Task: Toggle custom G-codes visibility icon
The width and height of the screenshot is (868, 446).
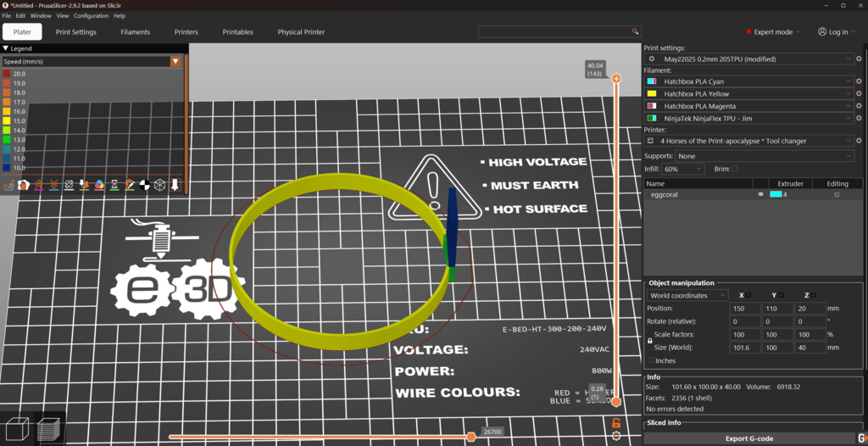Action: click(130, 185)
